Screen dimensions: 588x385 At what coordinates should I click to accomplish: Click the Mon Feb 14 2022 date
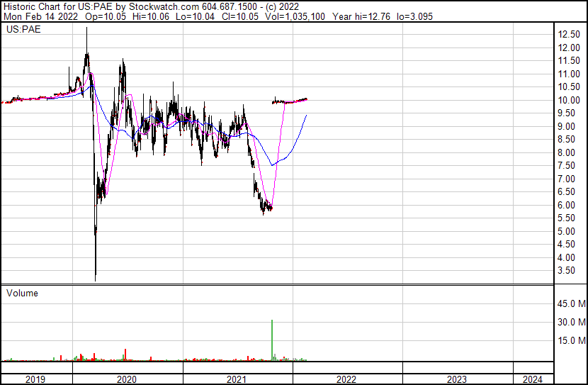coord(40,16)
